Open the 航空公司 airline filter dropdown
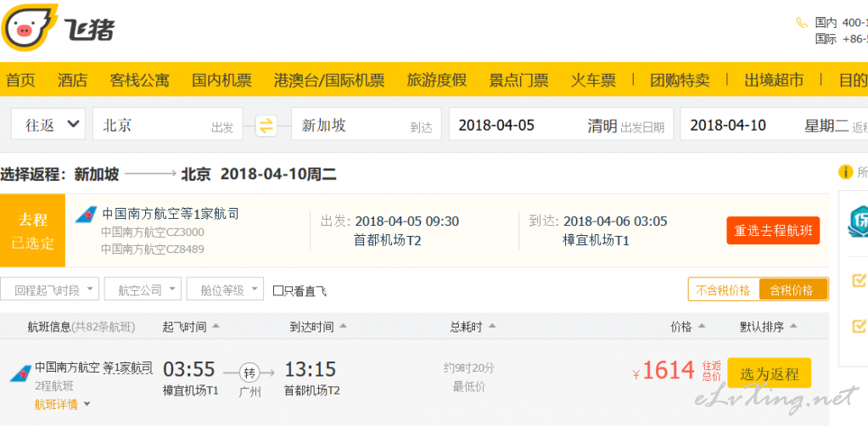The image size is (868, 426). tap(144, 290)
